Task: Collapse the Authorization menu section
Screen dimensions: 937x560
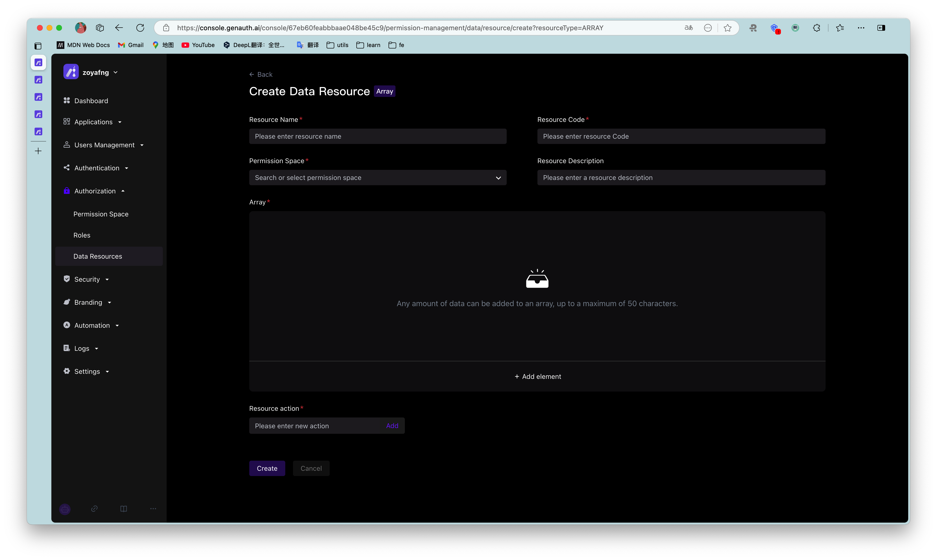Action: (95, 191)
